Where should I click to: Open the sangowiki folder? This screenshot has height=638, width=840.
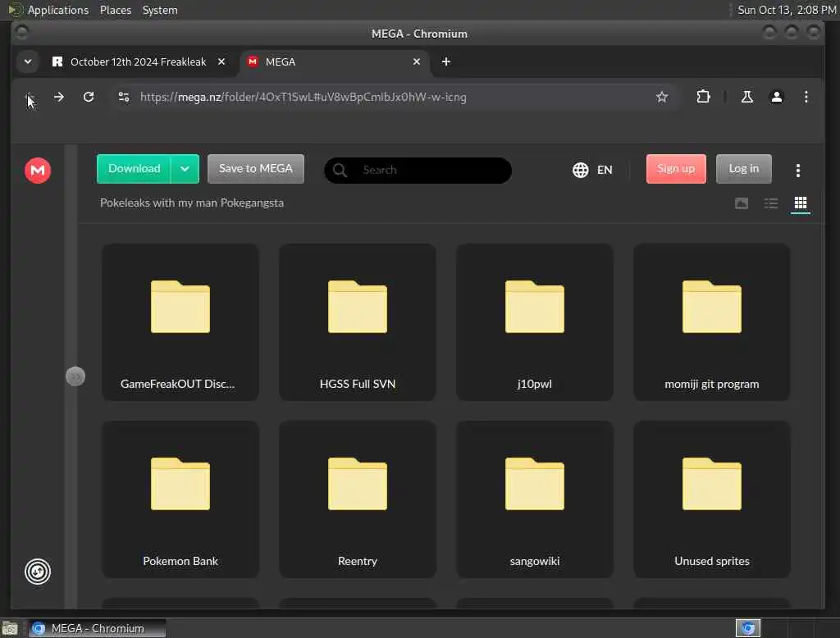pos(535,499)
